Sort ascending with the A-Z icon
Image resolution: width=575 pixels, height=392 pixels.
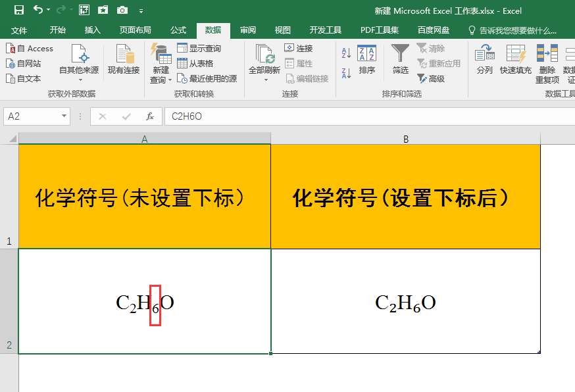[346, 53]
